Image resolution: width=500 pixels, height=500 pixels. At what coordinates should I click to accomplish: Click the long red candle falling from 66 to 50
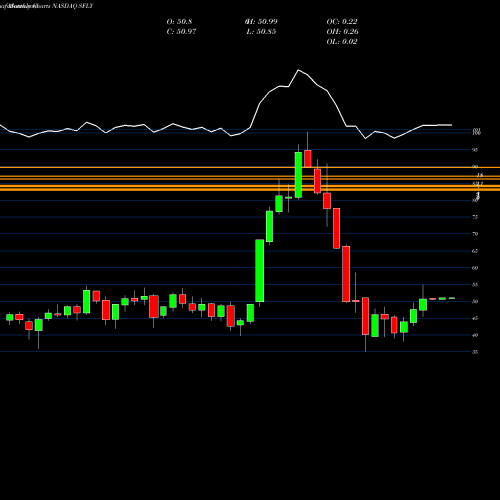point(346,274)
